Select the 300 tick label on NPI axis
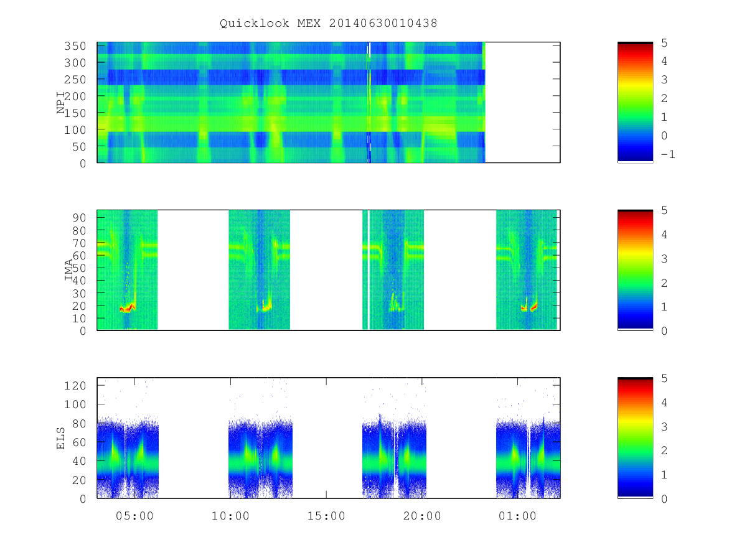 (77, 63)
